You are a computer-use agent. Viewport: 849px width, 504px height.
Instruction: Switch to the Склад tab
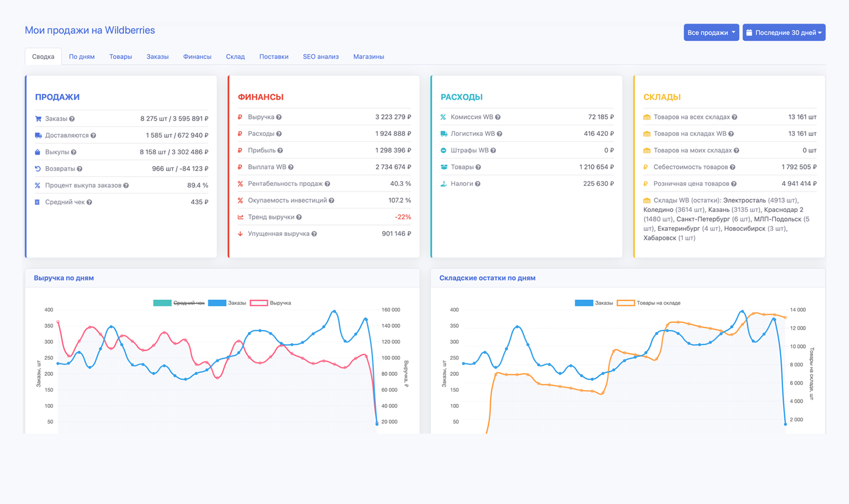pos(235,57)
